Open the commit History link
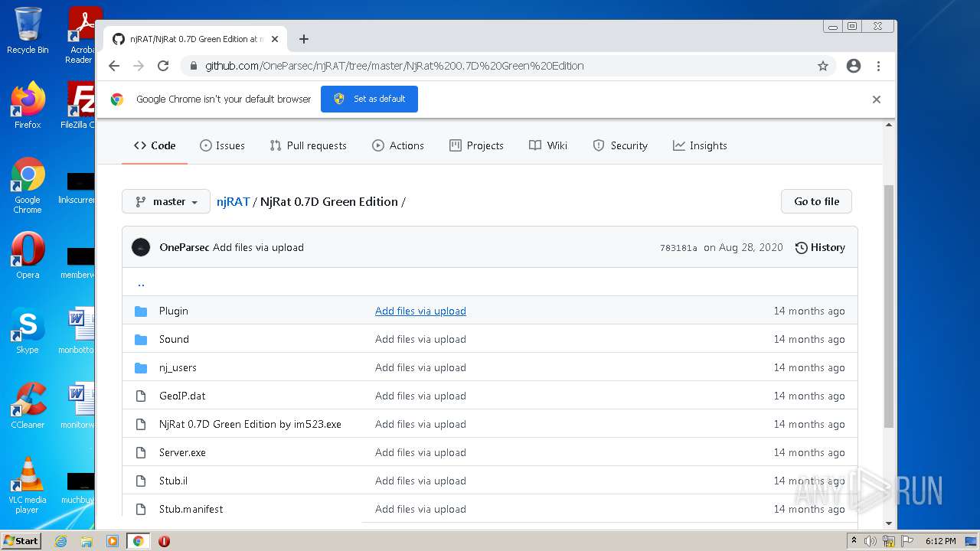980x551 pixels. coord(820,247)
